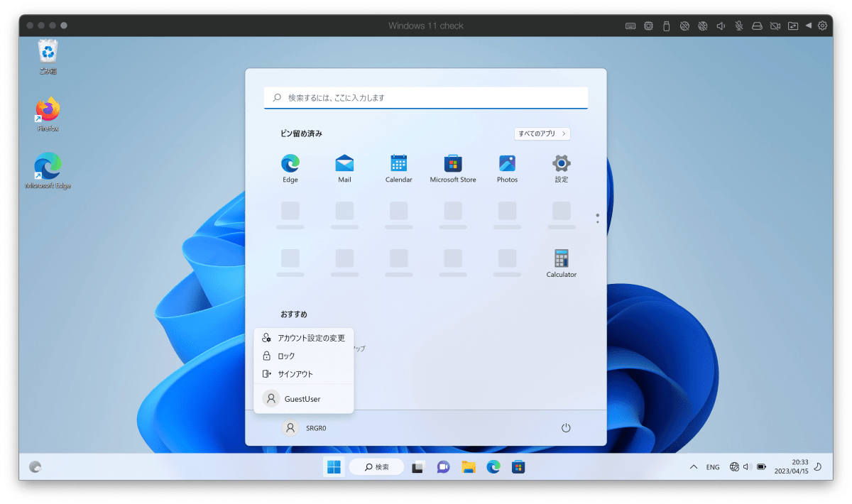This screenshot has height=504, width=852.
Task: Expand hidden system tray icons chevron
Action: click(694, 467)
